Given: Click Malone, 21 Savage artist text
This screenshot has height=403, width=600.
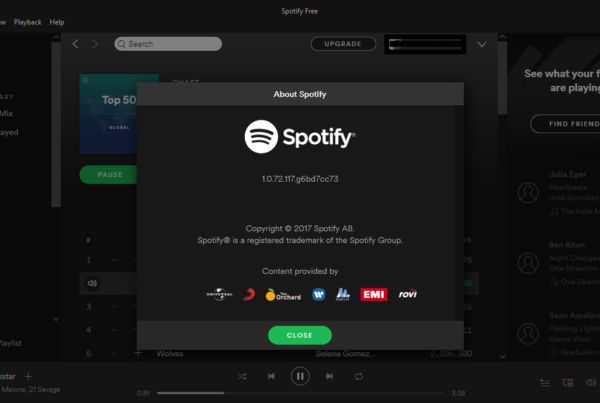Looking at the screenshot, I should click(x=31, y=390).
